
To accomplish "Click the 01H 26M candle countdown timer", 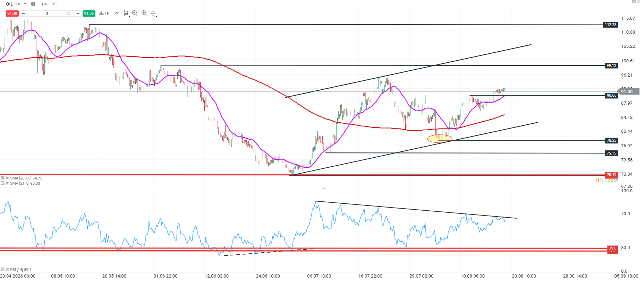I will [607, 180].
